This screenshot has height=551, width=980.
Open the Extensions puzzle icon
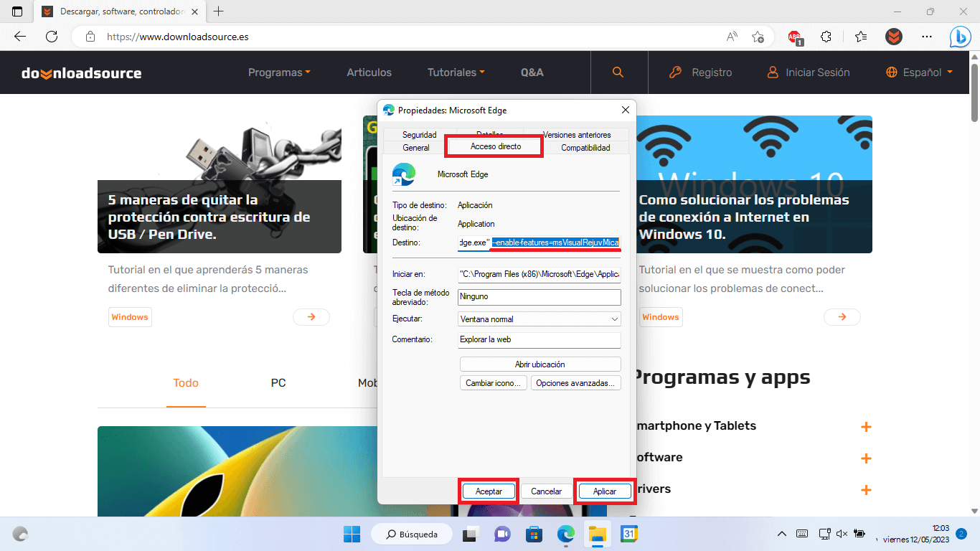point(826,37)
